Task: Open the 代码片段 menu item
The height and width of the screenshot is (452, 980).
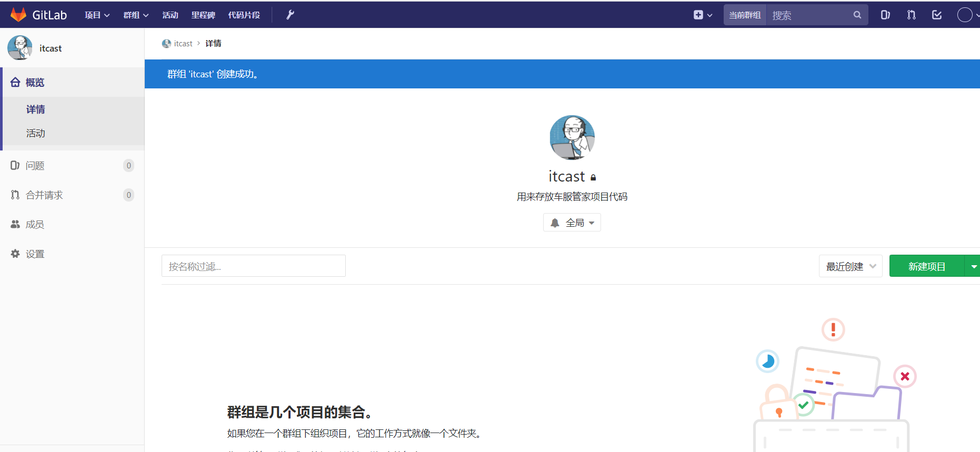Action: [x=244, y=15]
